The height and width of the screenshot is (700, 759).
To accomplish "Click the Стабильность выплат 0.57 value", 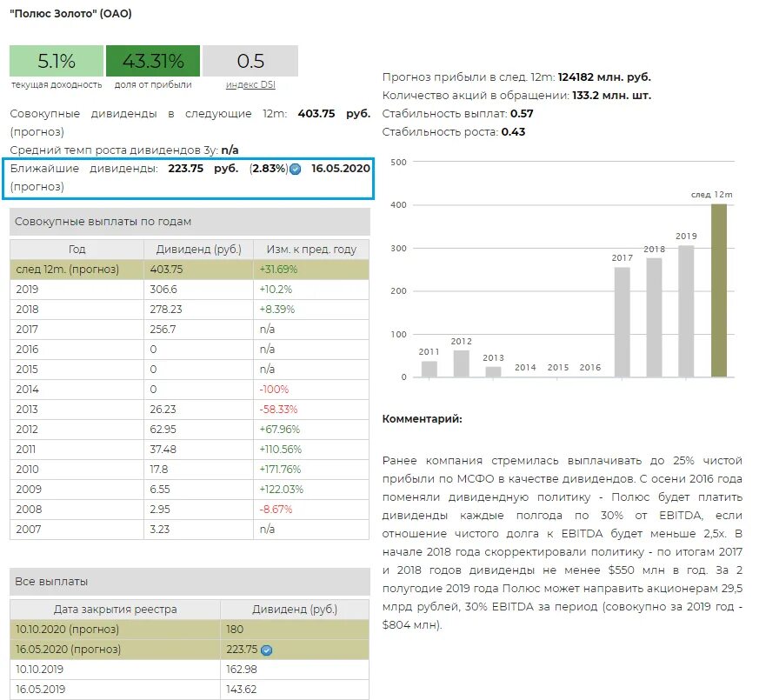I will click(x=522, y=114).
